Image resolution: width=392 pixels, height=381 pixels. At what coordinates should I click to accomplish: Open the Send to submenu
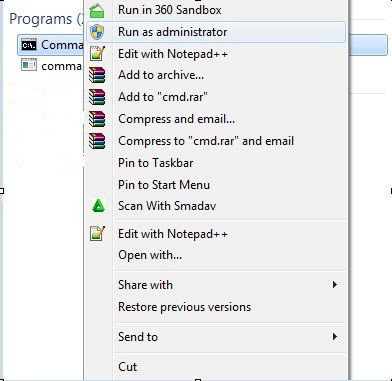coord(215,337)
